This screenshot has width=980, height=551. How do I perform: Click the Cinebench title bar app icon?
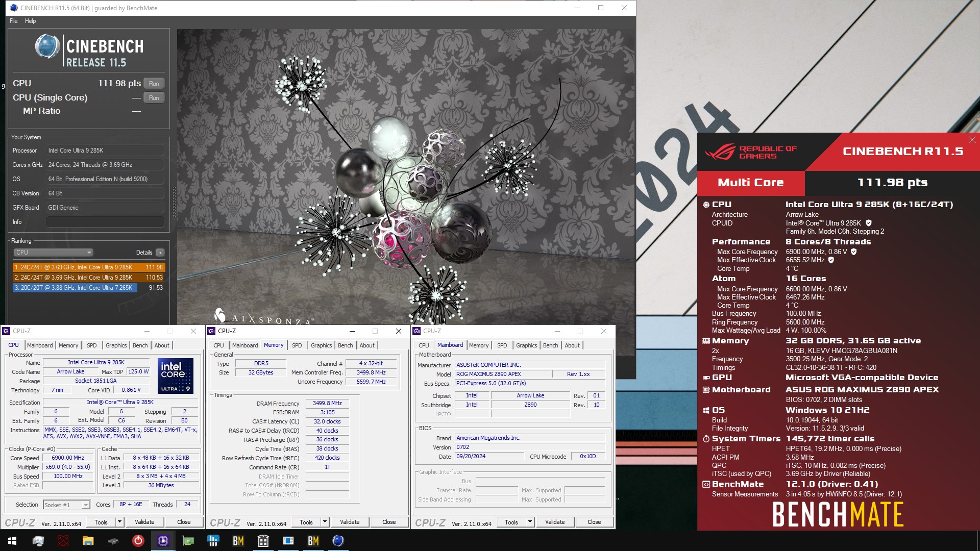tap(14, 8)
